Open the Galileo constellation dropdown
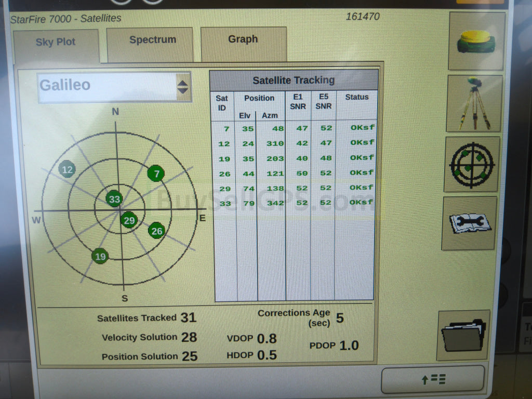The height and width of the screenshot is (399, 532). click(115, 87)
